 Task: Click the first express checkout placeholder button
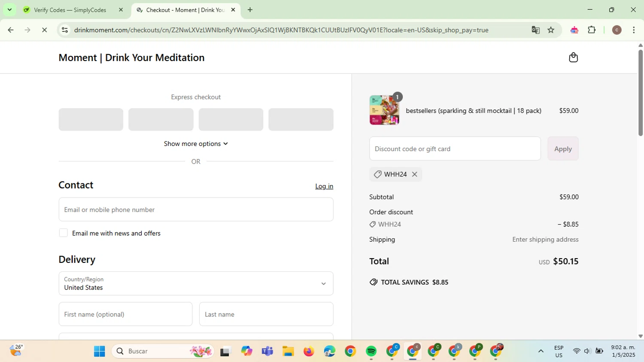(x=91, y=119)
